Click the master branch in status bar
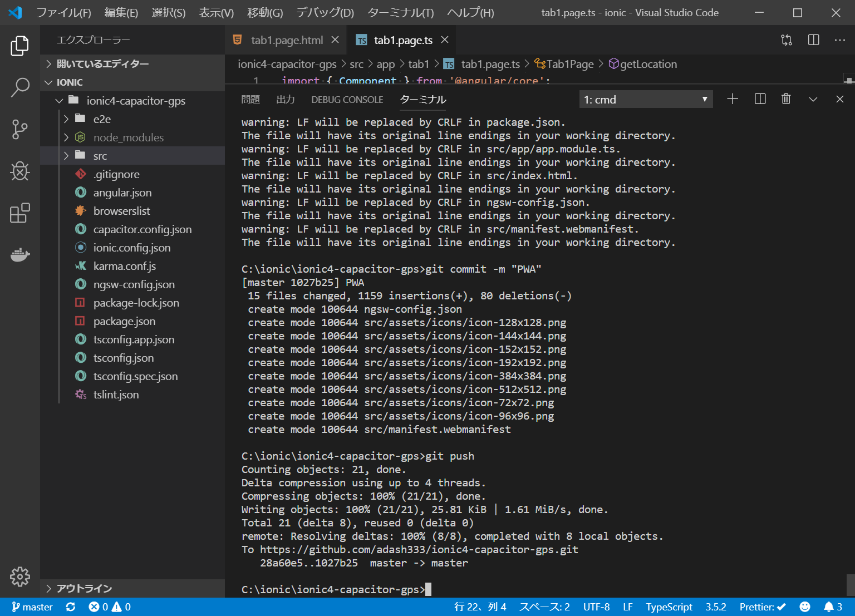 [32, 607]
